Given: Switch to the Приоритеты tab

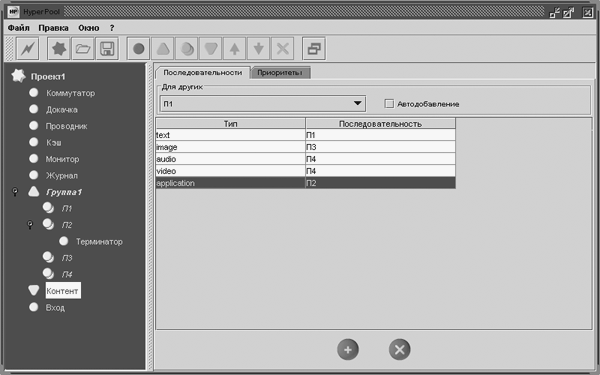Looking at the screenshot, I should point(280,73).
